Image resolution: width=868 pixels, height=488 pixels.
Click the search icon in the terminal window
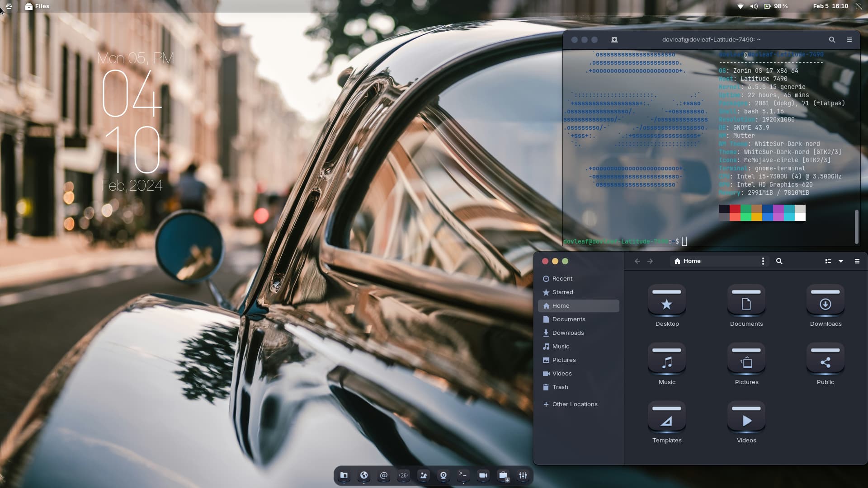pos(832,40)
